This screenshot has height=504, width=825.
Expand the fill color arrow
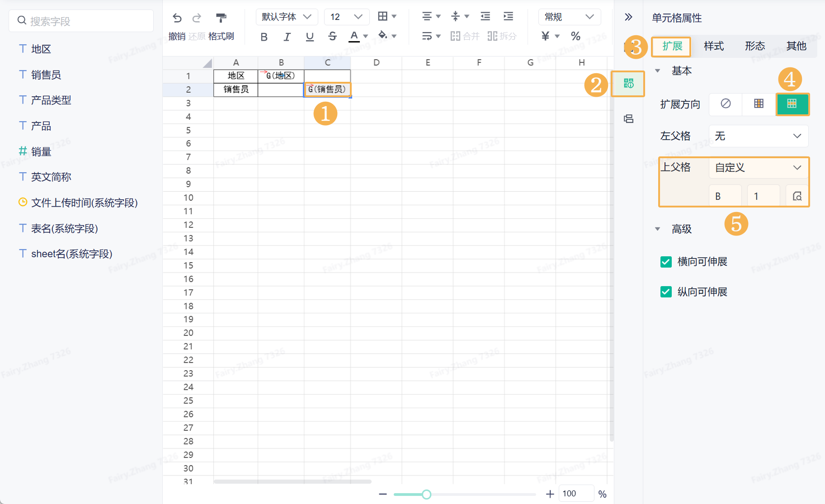pos(394,36)
